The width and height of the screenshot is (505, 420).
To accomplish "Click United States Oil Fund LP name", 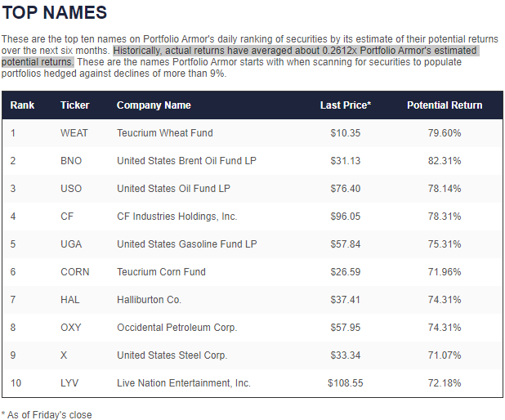I will tap(173, 189).
